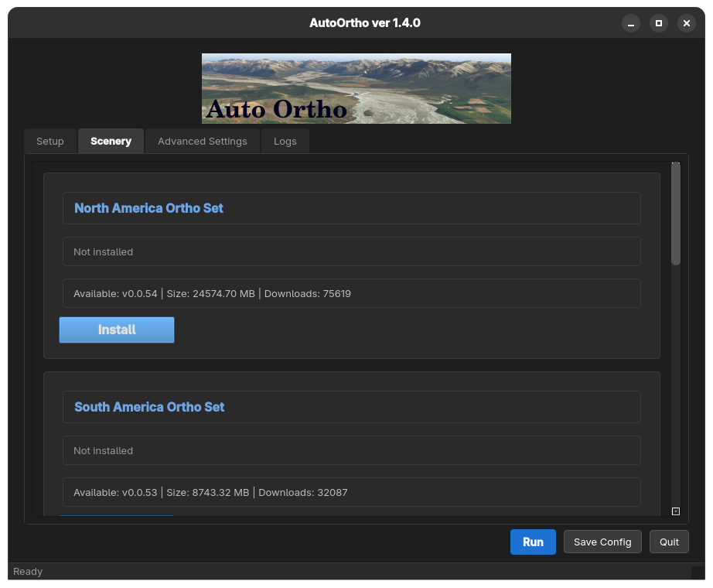Click the scroll-down arrow under the scrollbar
The image size is (713, 588).
point(675,511)
